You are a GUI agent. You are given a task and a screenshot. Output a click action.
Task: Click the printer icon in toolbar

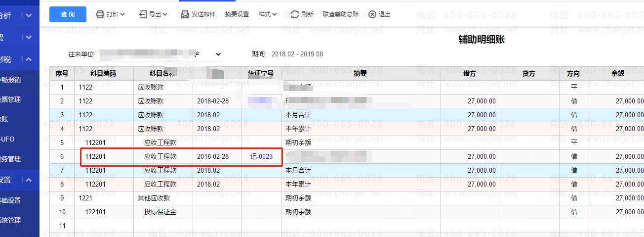click(100, 14)
